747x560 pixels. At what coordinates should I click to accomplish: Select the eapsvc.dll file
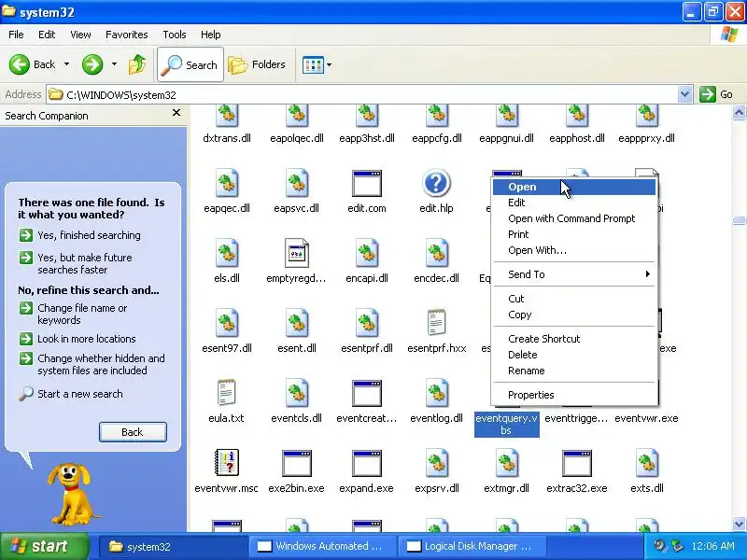296,191
